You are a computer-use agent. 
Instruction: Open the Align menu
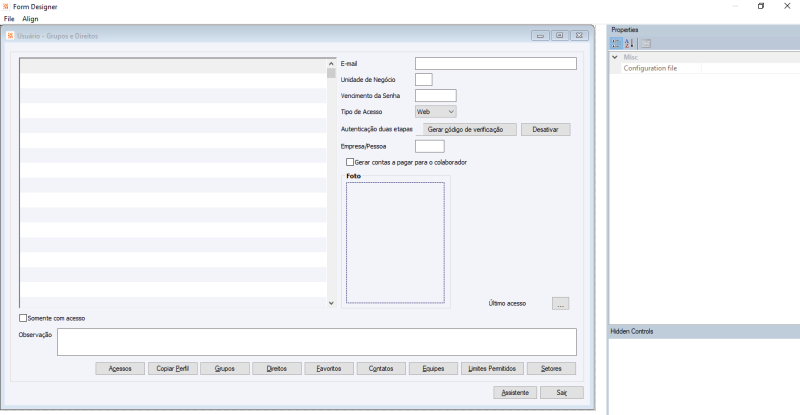30,18
